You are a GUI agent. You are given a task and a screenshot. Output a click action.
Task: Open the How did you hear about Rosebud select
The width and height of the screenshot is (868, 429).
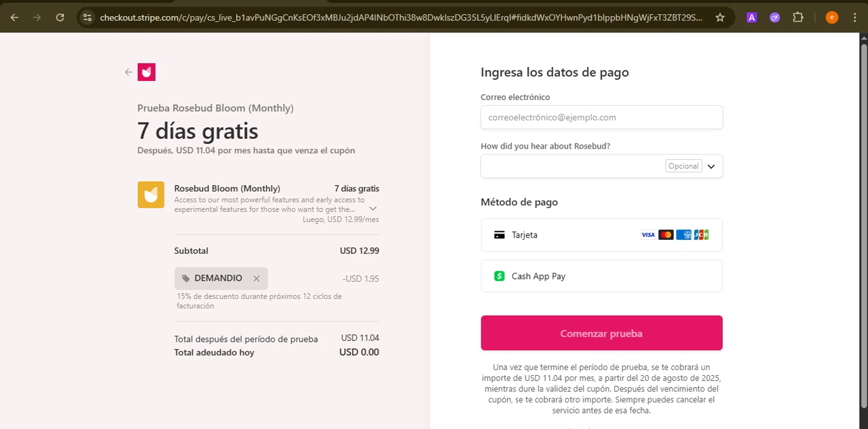pos(602,167)
